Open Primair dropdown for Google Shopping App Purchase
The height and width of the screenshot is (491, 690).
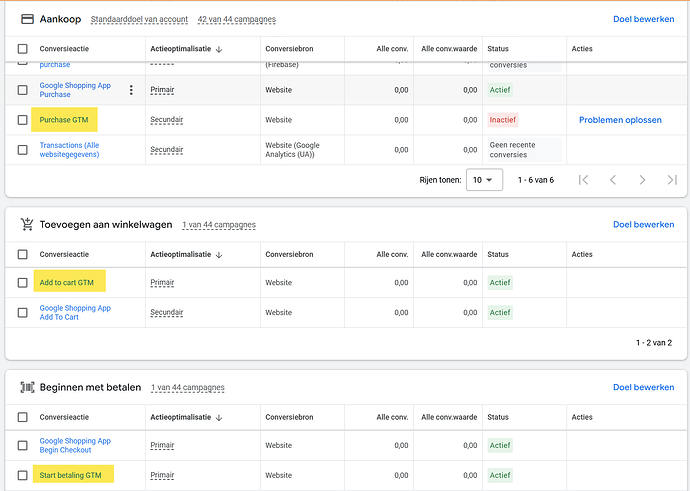point(162,90)
